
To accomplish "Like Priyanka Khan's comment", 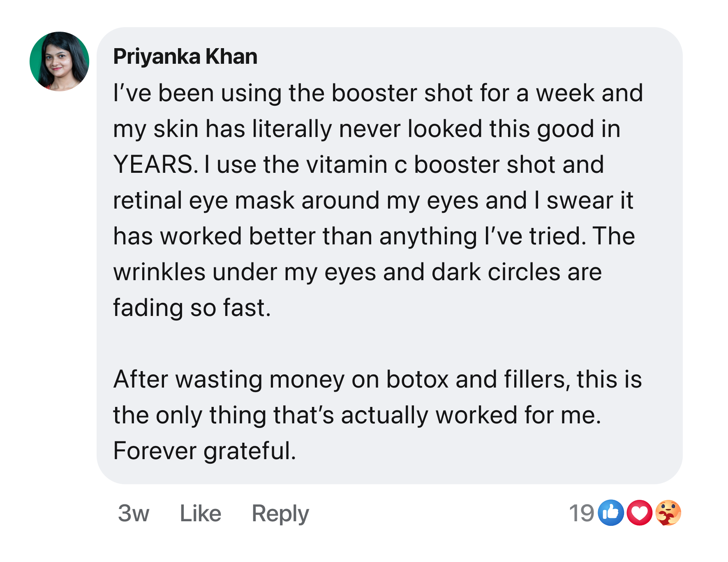I will [x=200, y=513].
